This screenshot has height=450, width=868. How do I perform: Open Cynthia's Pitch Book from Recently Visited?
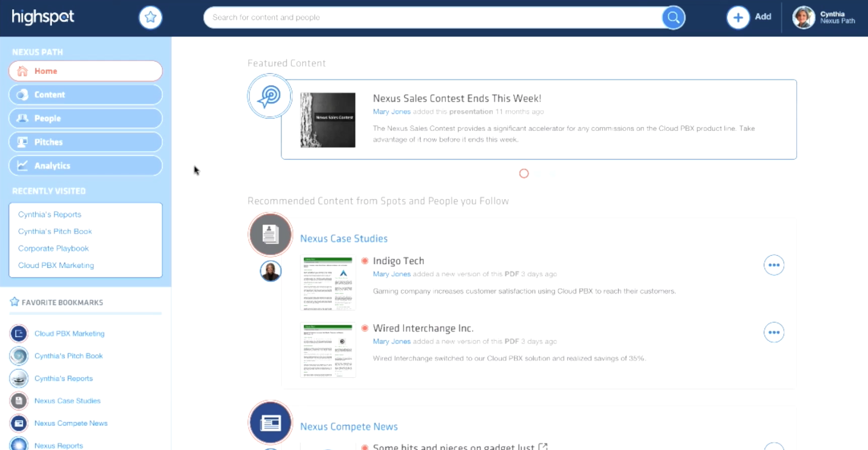[x=55, y=231]
